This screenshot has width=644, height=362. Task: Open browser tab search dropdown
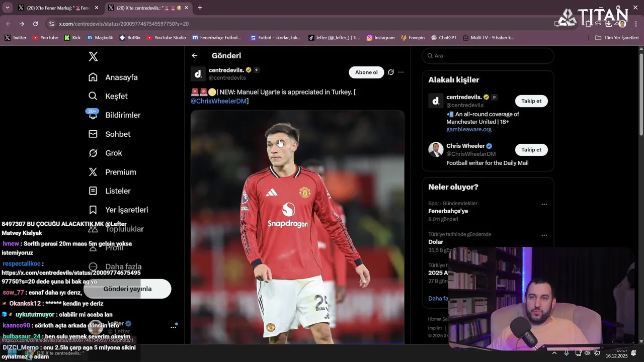(x=7, y=8)
